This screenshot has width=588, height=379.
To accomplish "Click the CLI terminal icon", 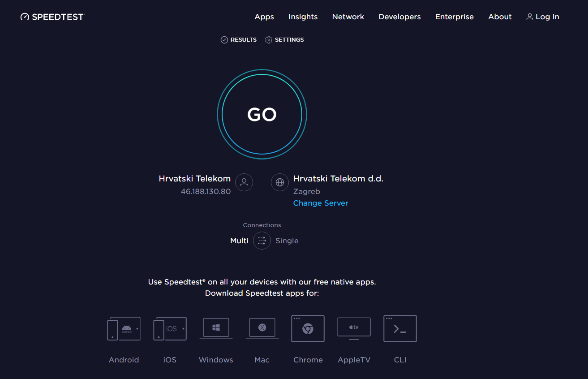I will [x=400, y=328].
